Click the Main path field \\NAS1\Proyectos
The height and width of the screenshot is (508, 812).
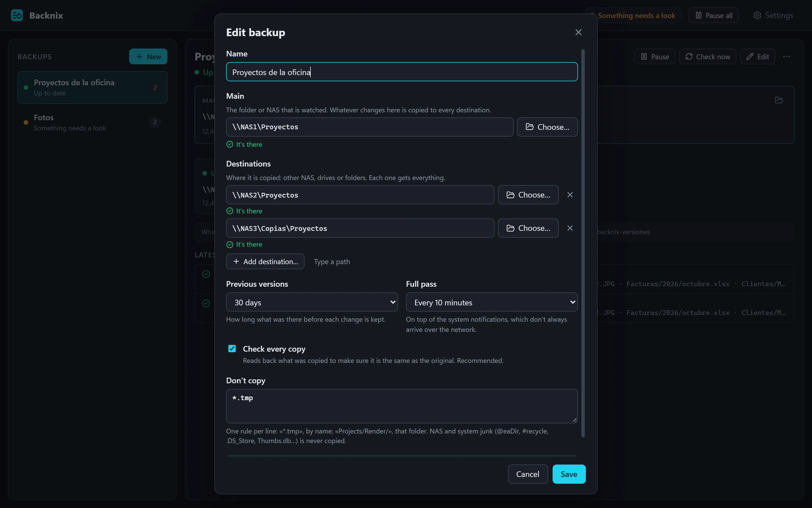click(x=369, y=127)
